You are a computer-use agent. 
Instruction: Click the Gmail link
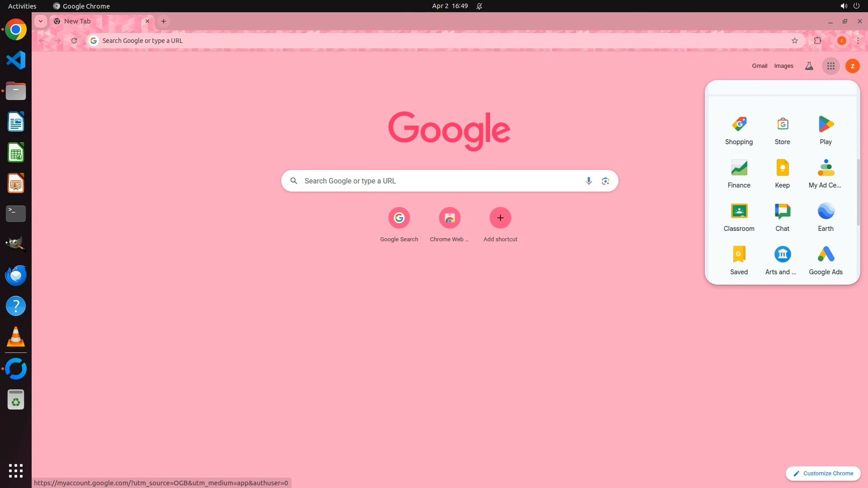(759, 66)
